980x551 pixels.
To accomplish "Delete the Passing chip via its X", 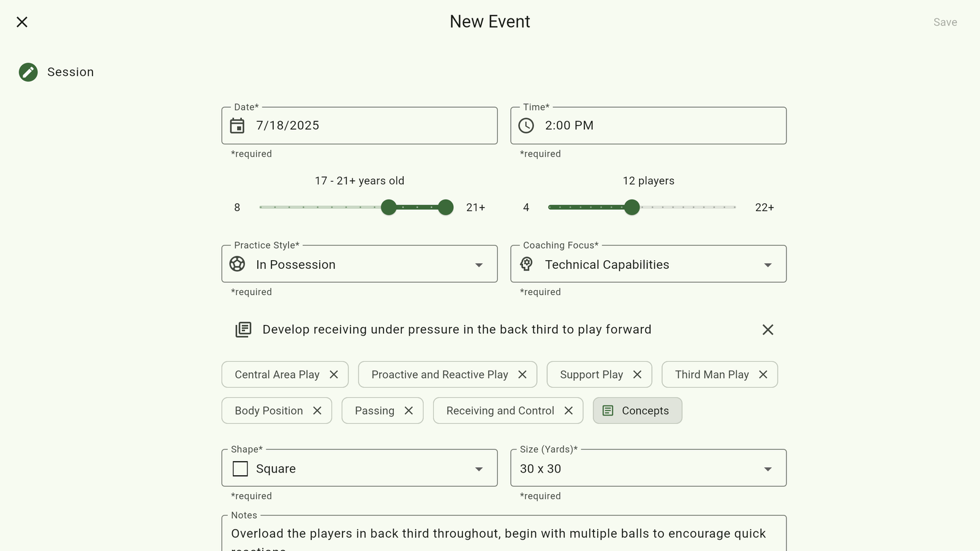I will tap(409, 411).
